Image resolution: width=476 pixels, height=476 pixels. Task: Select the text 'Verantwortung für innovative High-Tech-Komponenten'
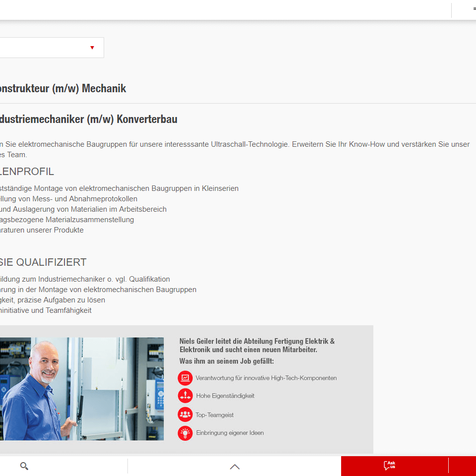tap(266, 378)
